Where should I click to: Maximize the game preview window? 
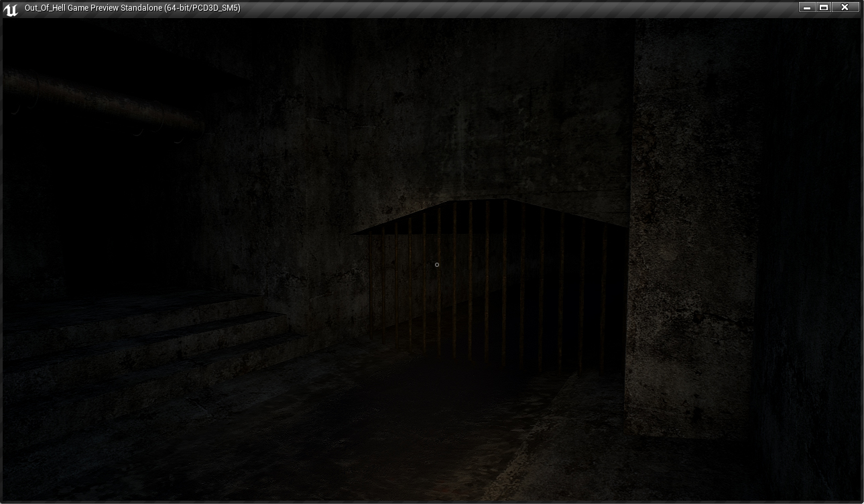[x=824, y=7]
